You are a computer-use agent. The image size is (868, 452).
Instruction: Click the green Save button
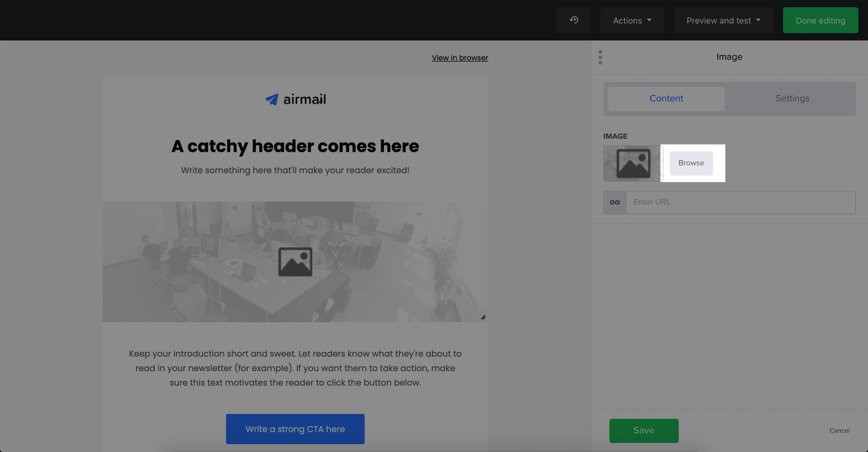pos(643,430)
